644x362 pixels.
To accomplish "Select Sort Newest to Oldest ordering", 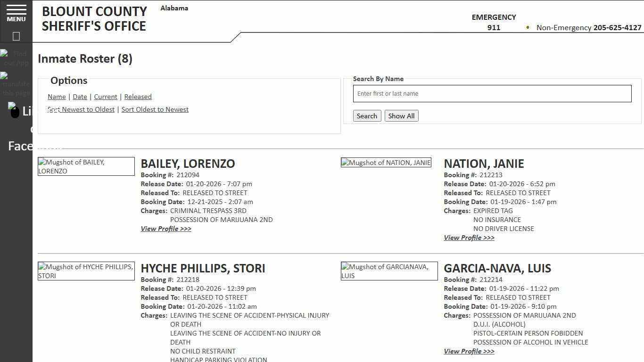I will tap(81, 109).
